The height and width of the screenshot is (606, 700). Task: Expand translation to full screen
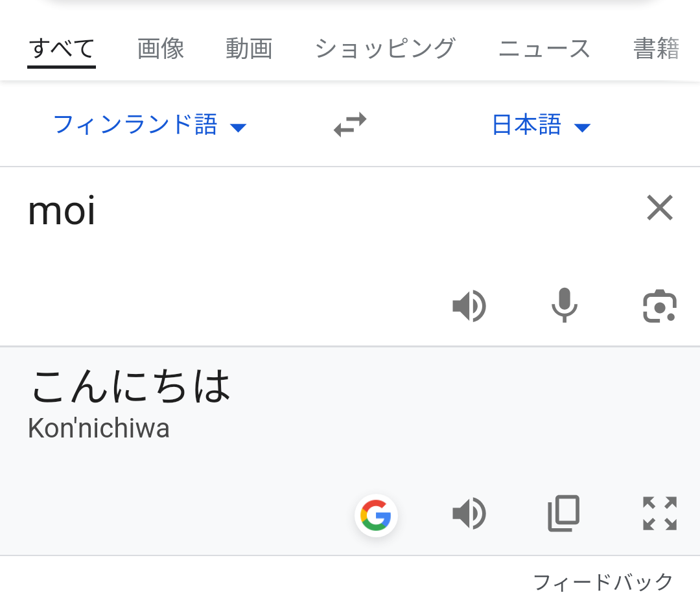660,514
